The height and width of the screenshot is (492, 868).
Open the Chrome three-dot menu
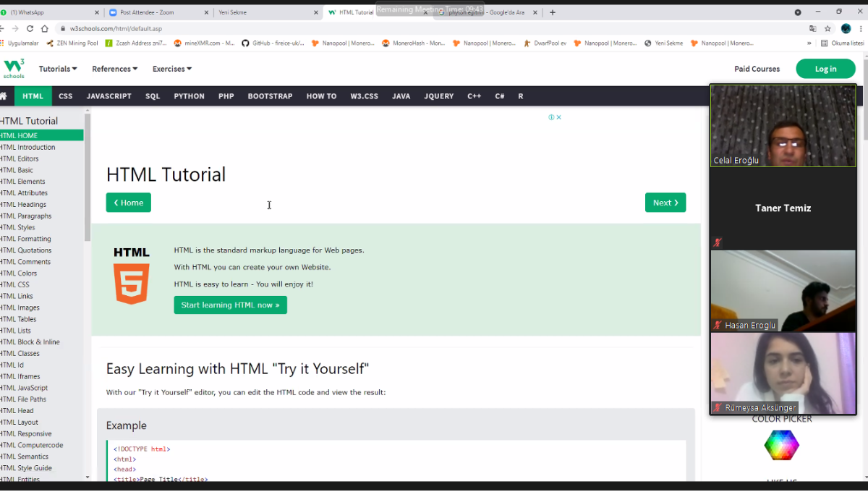861,29
